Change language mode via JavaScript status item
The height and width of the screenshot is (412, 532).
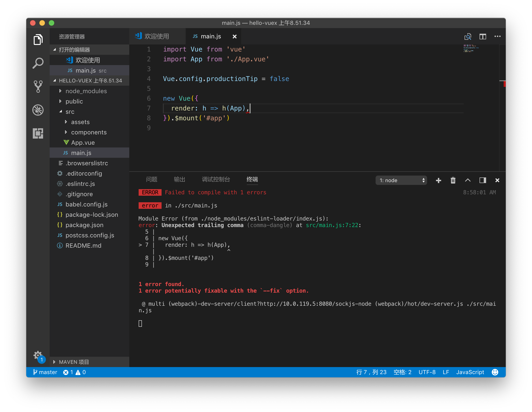(x=470, y=372)
